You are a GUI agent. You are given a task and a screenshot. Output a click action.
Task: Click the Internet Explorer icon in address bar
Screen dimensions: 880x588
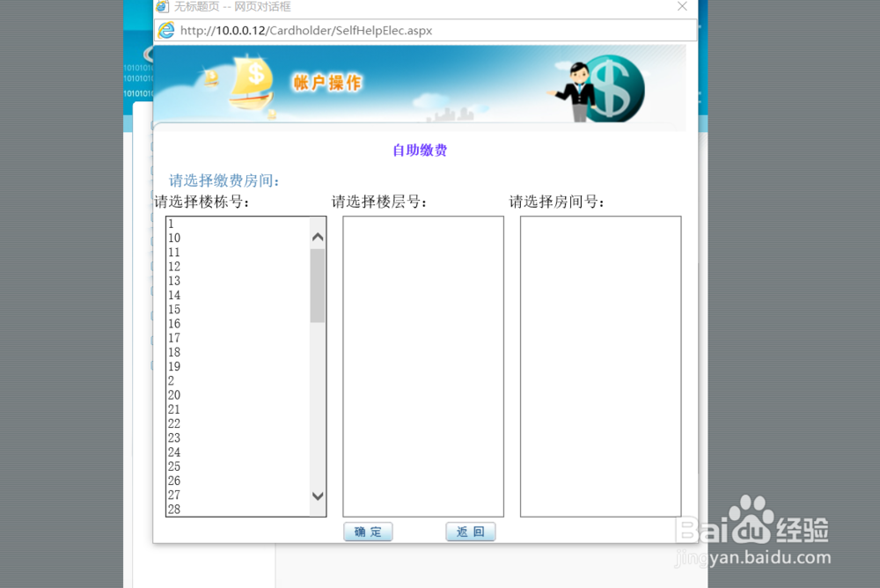coord(166,30)
